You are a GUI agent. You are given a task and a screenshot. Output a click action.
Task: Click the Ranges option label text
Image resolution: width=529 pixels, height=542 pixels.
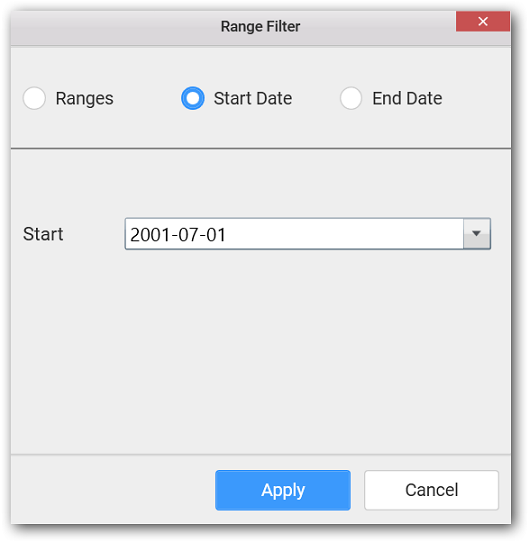tap(85, 99)
